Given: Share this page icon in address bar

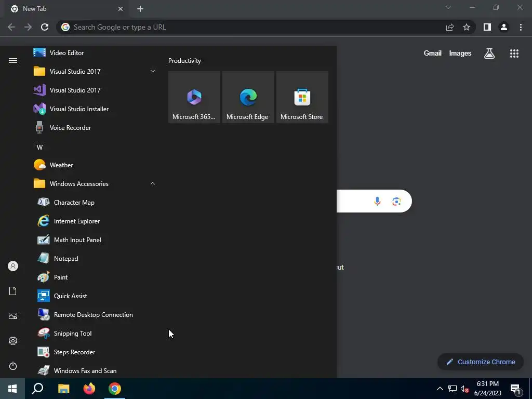Looking at the screenshot, I should coord(450,27).
